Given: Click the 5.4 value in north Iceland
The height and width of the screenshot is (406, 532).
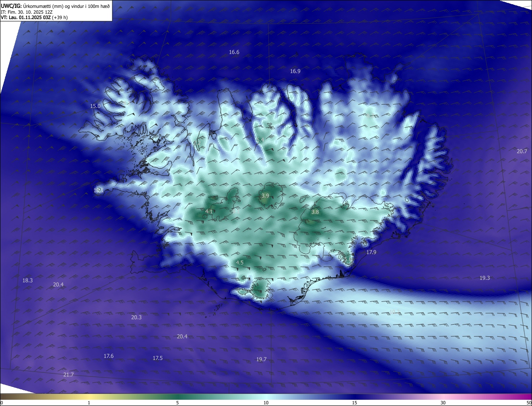Looking at the screenshot, I should point(260,140).
